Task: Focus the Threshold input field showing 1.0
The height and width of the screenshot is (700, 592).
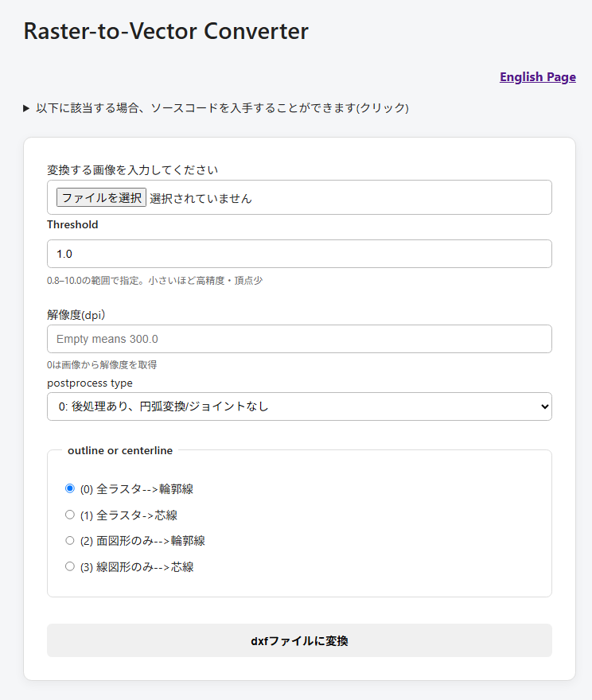Action: [x=299, y=254]
